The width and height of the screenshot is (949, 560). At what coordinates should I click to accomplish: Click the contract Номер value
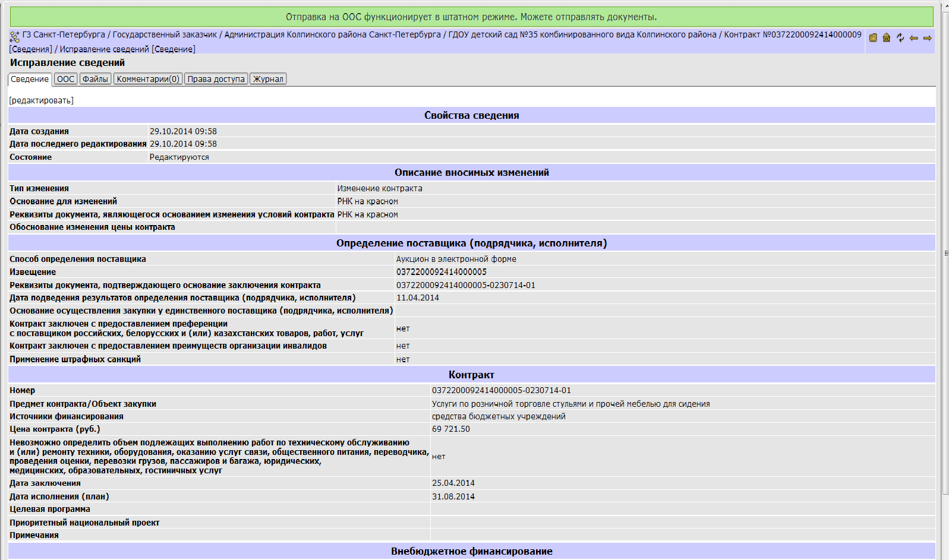502,390
